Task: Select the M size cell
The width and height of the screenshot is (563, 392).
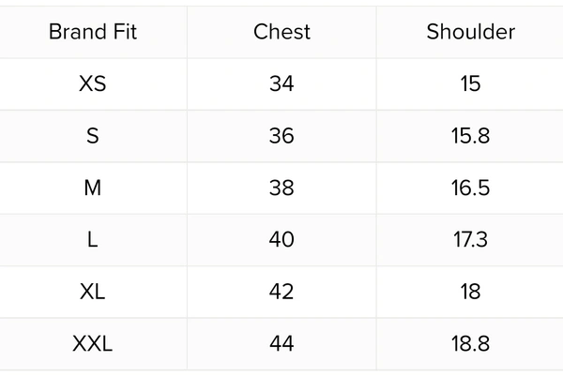Action: (93, 188)
